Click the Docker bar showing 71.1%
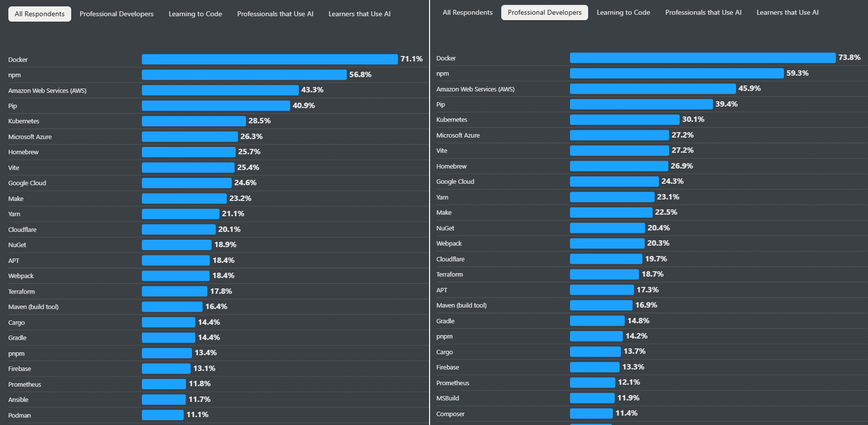 [x=270, y=59]
